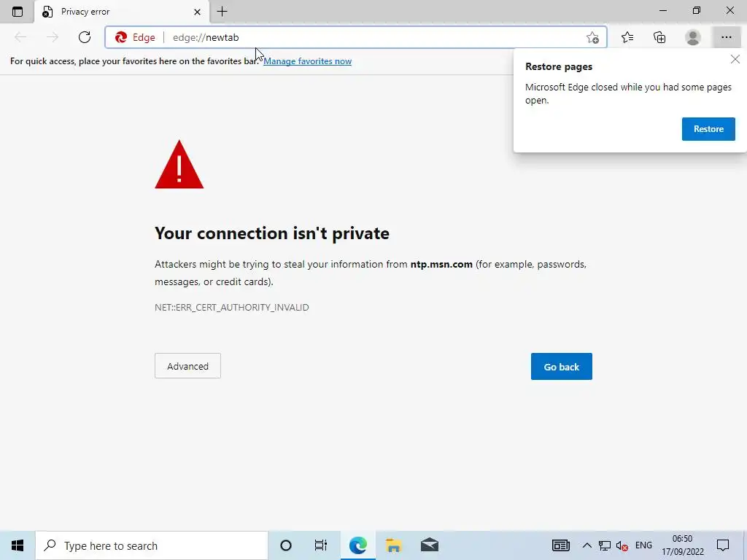The height and width of the screenshot is (560, 747).
Task: Open News and interests taskbar icon
Action: pyautogui.click(x=561, y=545)
